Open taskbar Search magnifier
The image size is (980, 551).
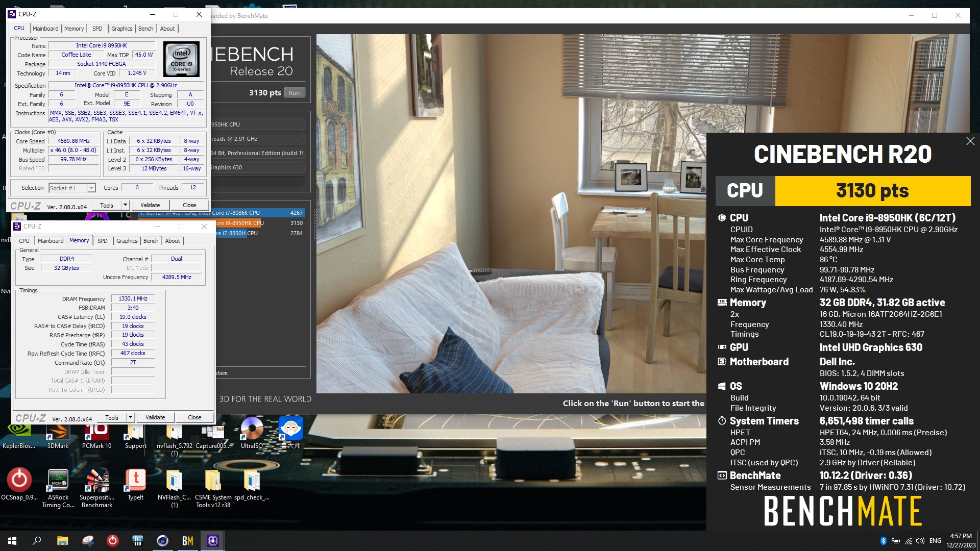[x=37, y=541]
